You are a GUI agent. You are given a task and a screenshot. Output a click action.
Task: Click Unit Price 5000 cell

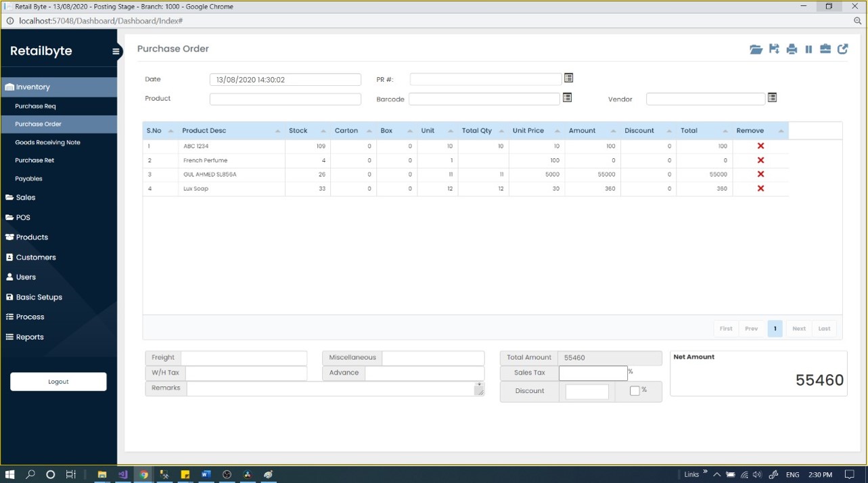[536, 175]
